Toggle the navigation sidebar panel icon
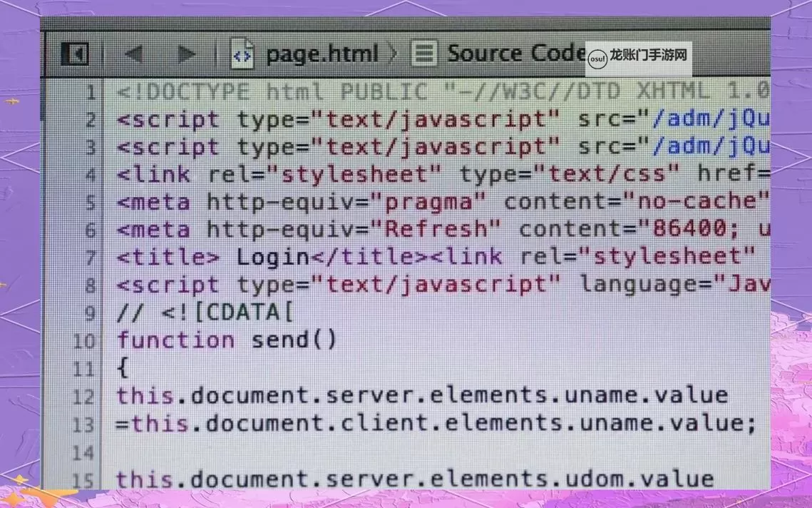This screenshot has width=812, height=508. click(73, 54)
